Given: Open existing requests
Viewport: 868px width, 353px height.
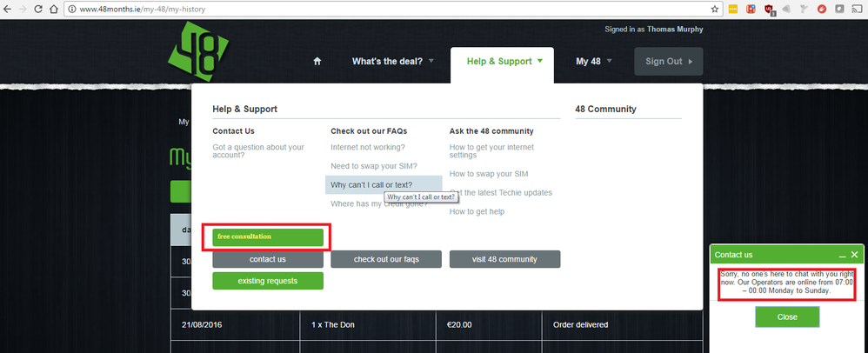Looking at the screenshot, I should pos(268,281).
